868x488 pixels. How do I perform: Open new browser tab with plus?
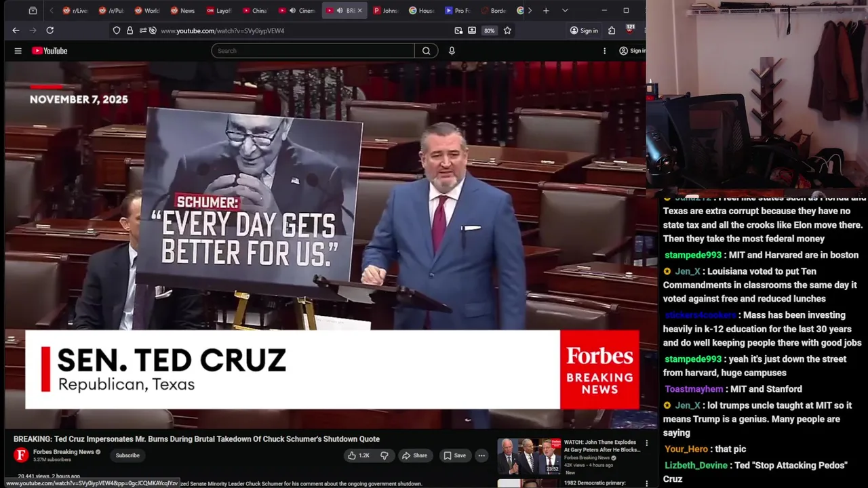pos(546,11)
